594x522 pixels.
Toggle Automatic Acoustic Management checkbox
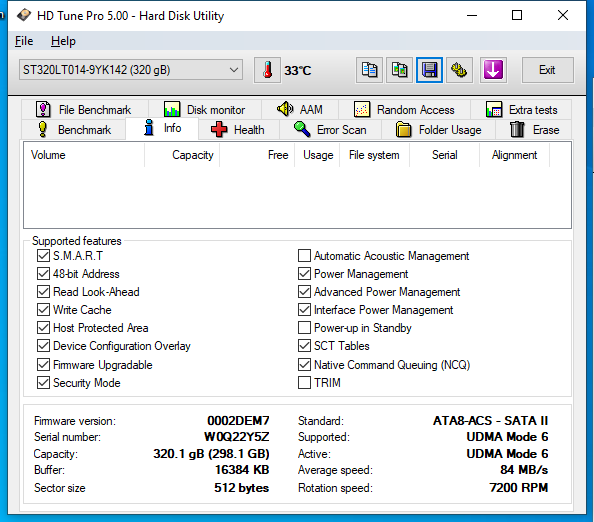(x=304, y=256)
